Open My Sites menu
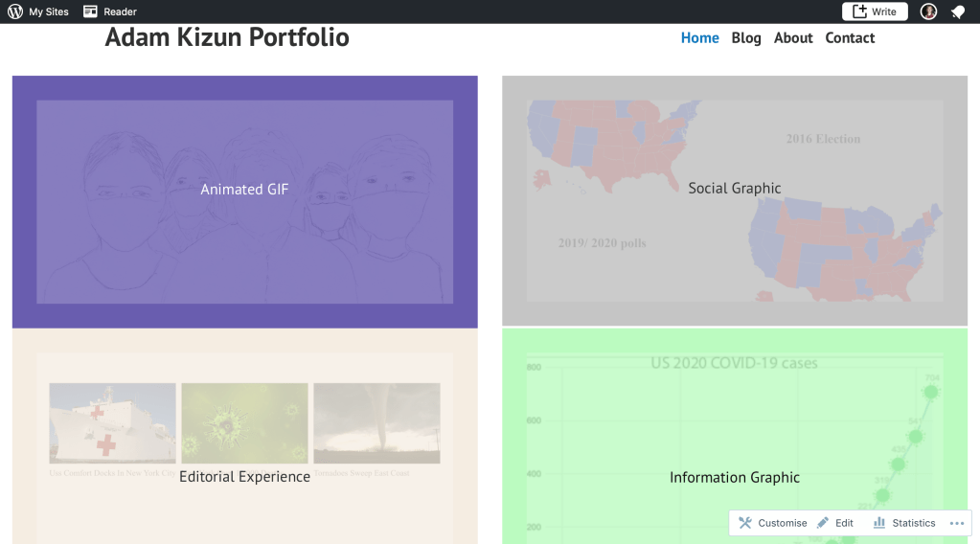The width and height of the screenshot is (980, 544). click(x=48, y=11)
